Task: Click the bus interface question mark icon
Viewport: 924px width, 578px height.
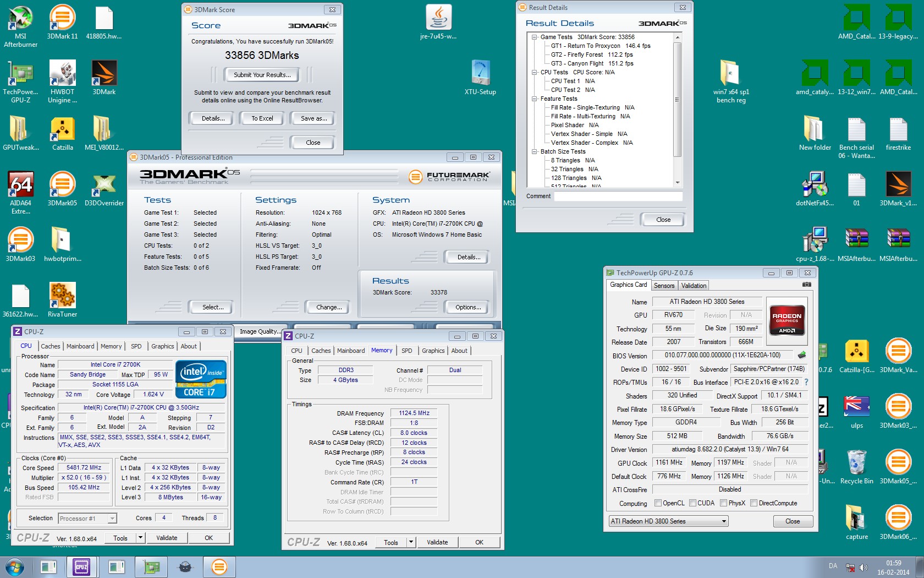Action: [806, 382]
